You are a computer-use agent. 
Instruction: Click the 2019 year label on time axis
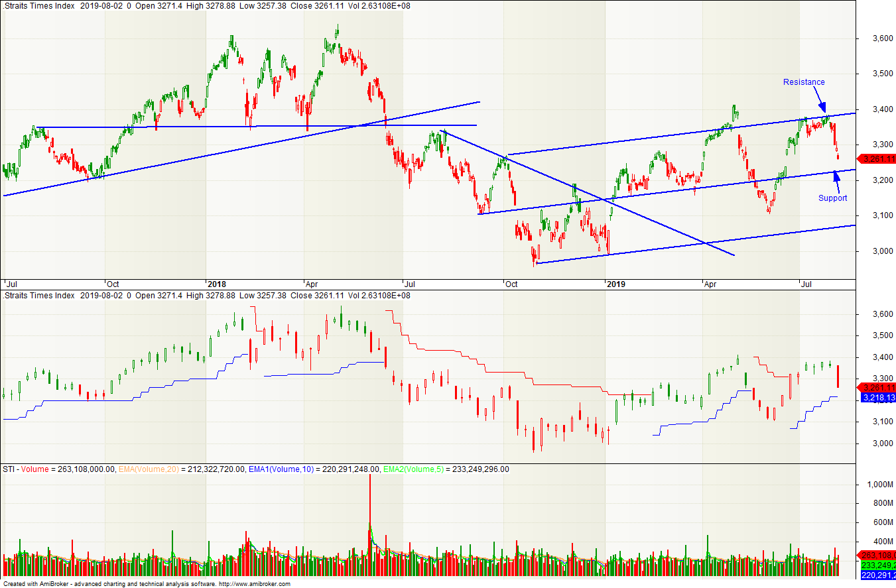pos(617,284)
